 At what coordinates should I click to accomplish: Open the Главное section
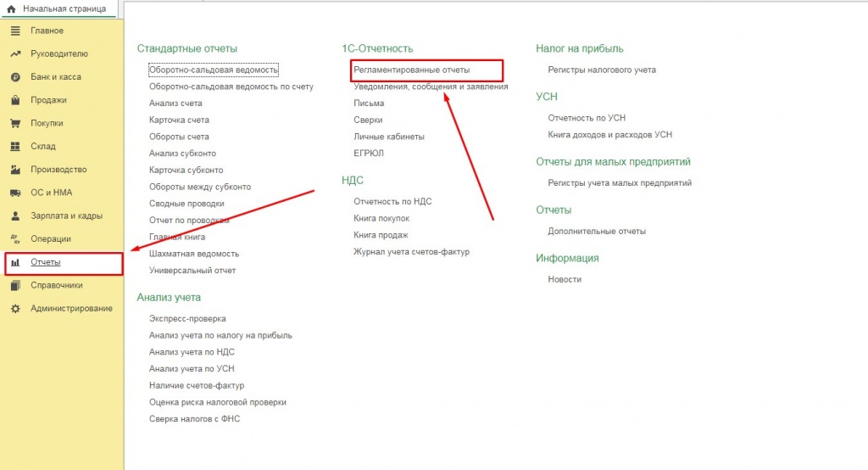pos(47,31)
